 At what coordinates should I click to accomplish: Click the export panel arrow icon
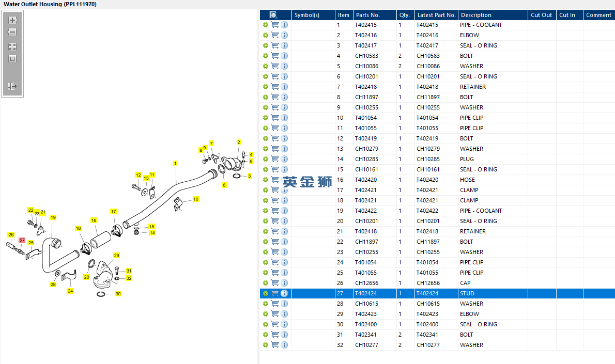[12, 86]
